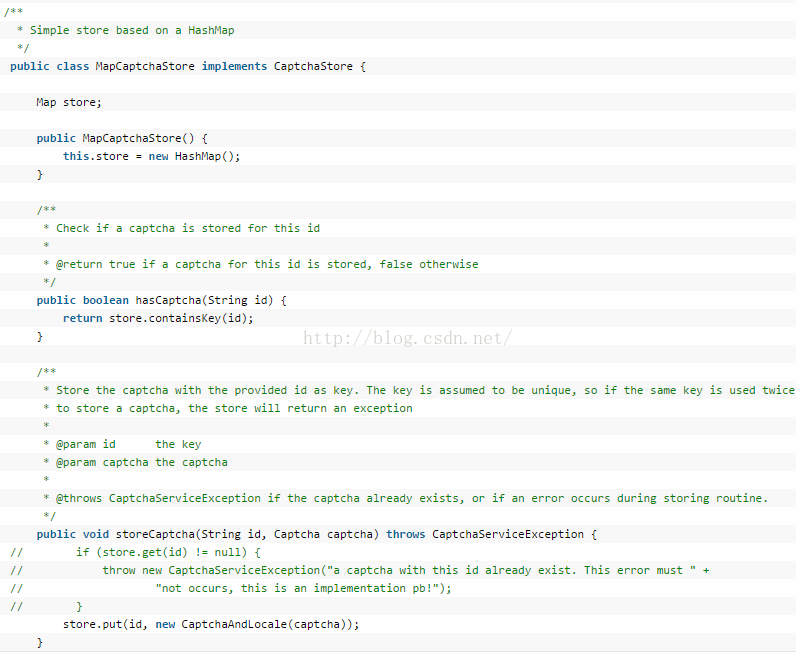Click the string "not occurs, this is an implementation pb!"
The image size is (796, 654).
pyautogui.click(x=297, y=588)
